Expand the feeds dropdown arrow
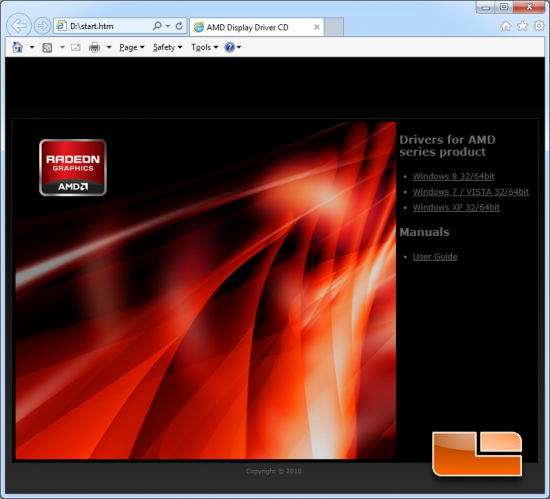Image resolution: width=550 pixels, height=499 pixels. pyautogui.click(x=62, y=47)
